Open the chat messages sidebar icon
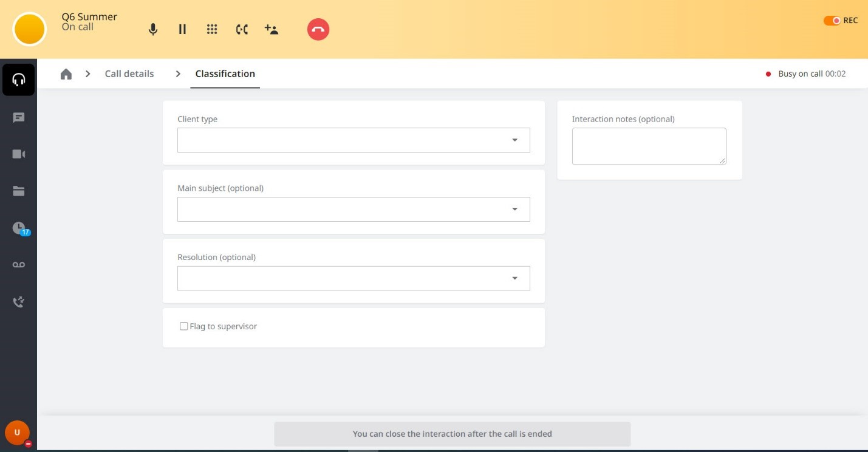Image resolution: width=868 pixels, height=452 pixels. click(x=19, y=117)
